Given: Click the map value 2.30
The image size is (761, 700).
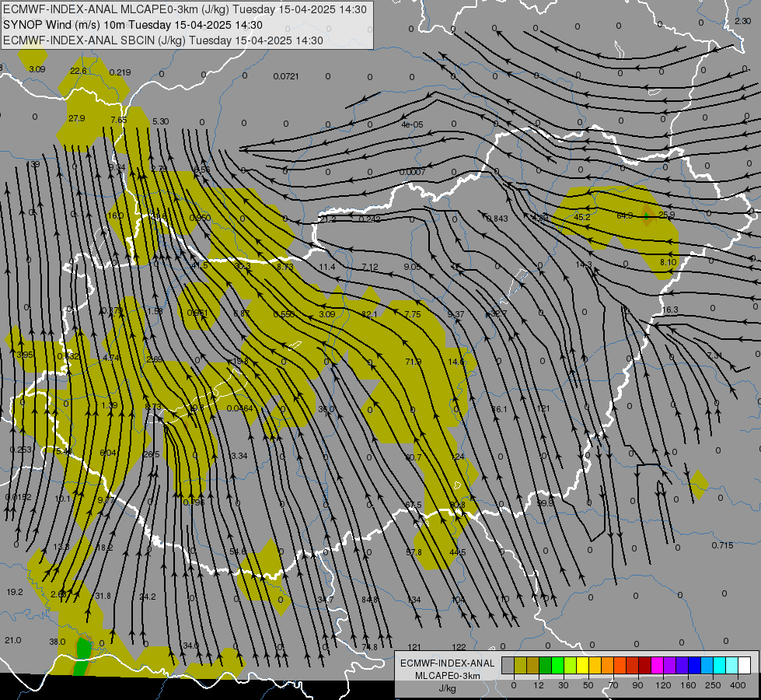Looking at the screenshot, I should tap(742, 21).
